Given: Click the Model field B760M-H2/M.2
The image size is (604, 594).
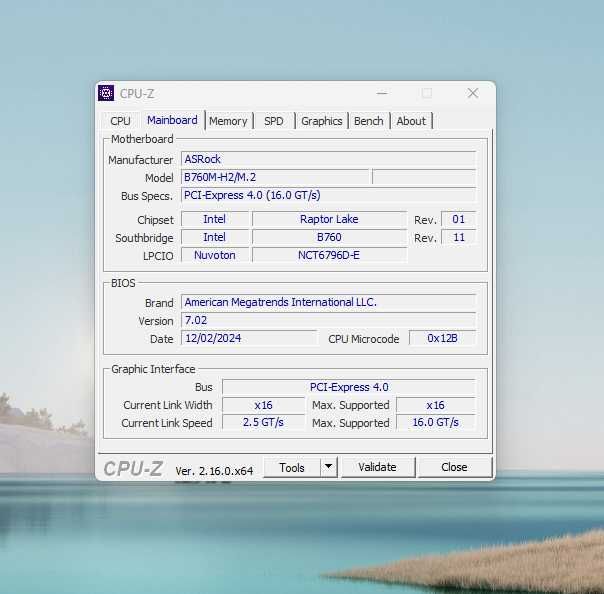Looking at the screenshot, I should pyautogui.click(x=275, y=177).
